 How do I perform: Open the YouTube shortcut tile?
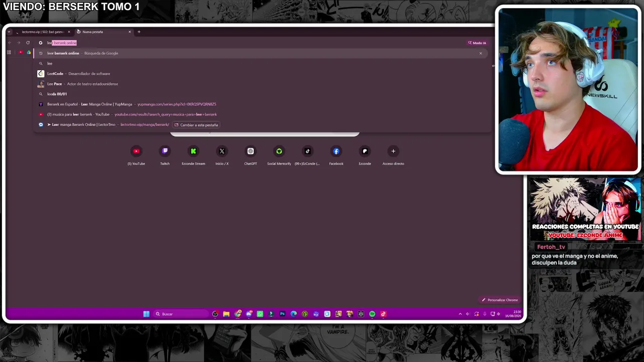click(x=136, y=155)
